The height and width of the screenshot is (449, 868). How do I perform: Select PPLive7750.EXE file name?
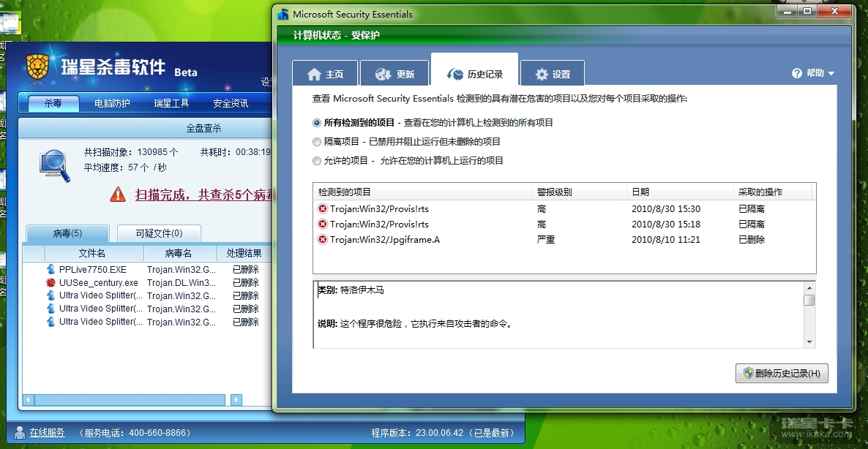click(x=93, y=270)
